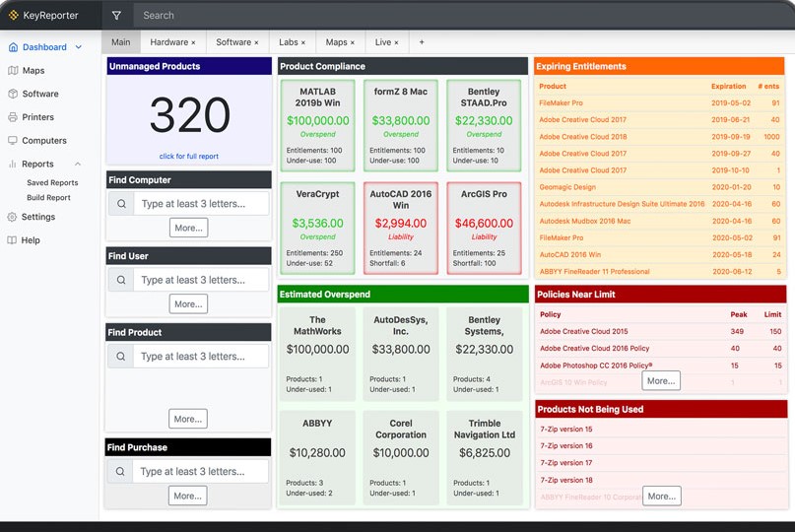Click the Software cube icon in sidebar
The image size is (795, 532).
tap(13, 94)
